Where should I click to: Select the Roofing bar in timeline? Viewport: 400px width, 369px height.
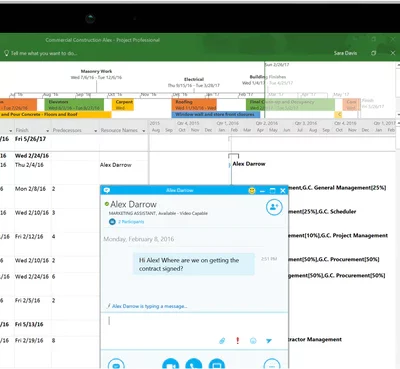[x=194, y=105]
